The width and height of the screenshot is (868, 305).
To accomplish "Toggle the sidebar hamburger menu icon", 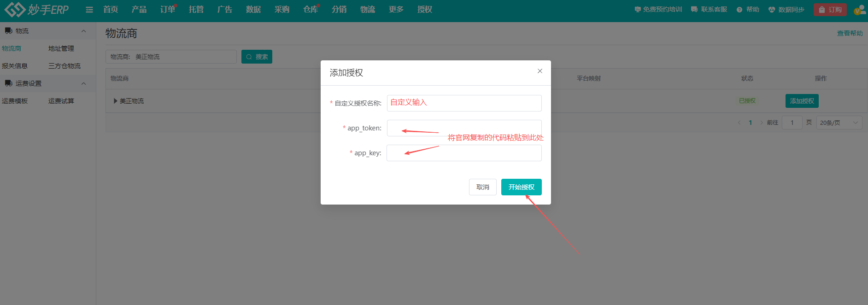I will pyautogui.click(x=89, y=10).
